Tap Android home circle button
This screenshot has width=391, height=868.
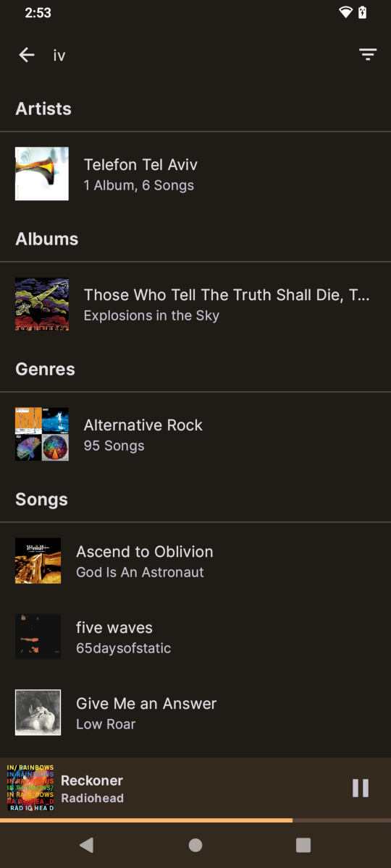click(x=195, y=845)
